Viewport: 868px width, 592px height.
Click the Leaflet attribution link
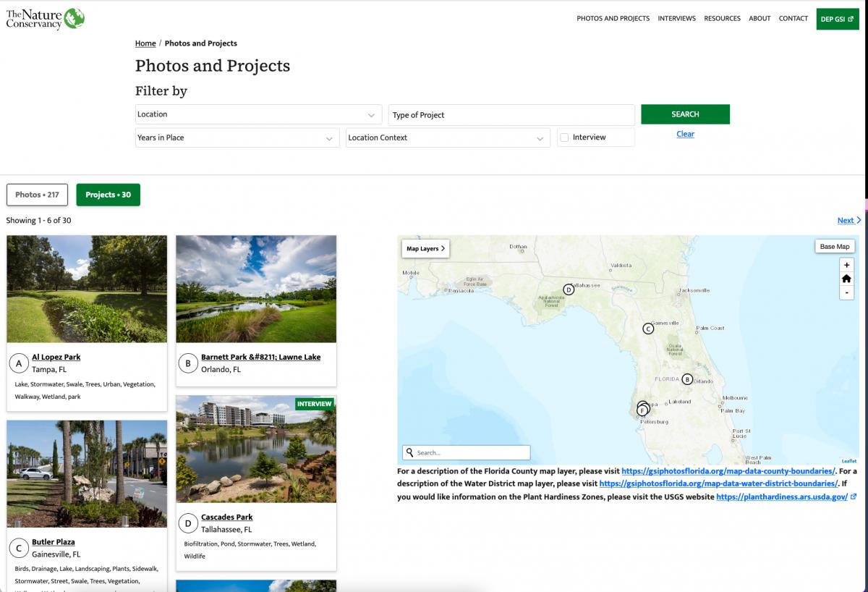pos(849,461)
